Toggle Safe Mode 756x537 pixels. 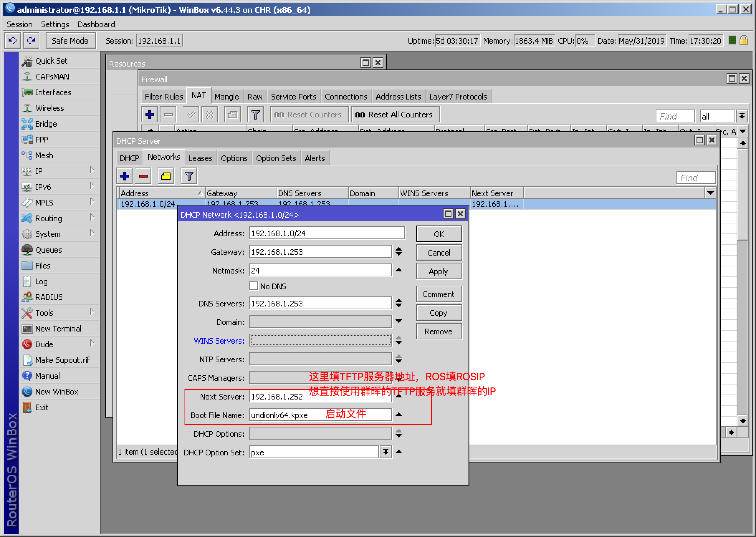[x=70, y=40]
